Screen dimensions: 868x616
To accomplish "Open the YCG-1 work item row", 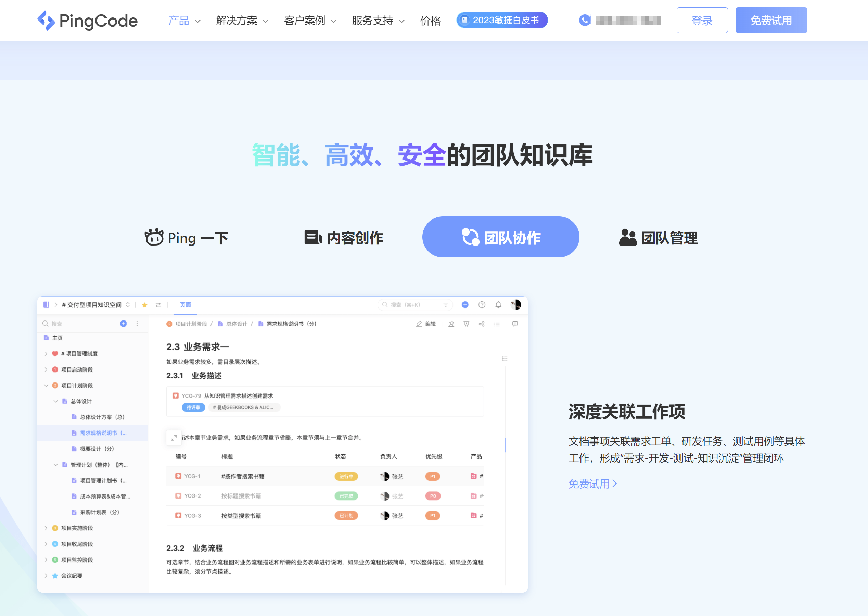I will 325,476.
